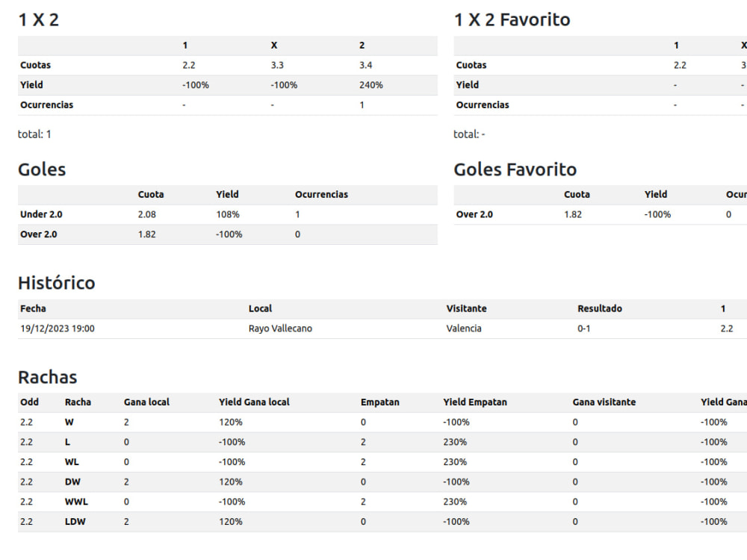Select the 0-1 result cell
Viewport: 747px width, 560px height.
pos(583,329)
